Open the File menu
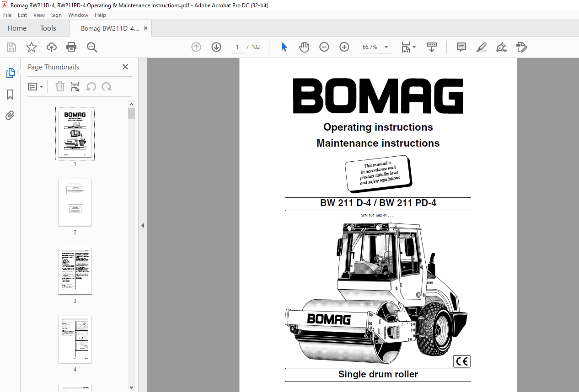 point(7,15)
